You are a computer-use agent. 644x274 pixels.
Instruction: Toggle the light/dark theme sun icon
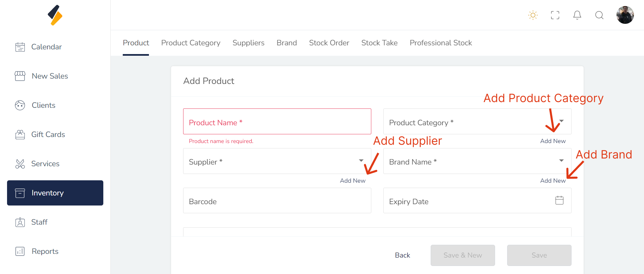coord(533,15)
